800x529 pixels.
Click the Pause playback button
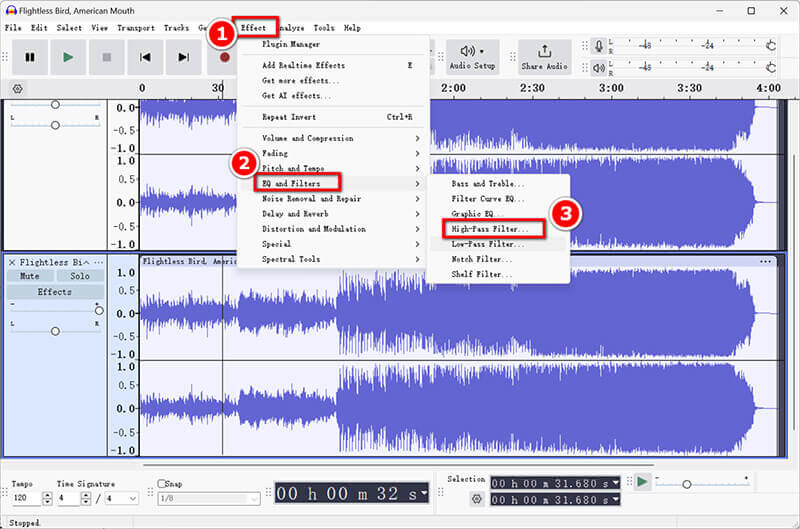30,57
